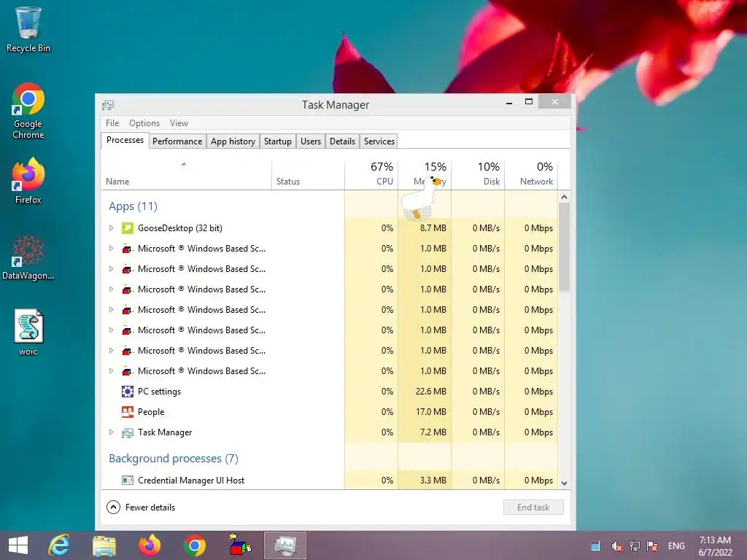
Task: Open File Explorer from the taskbar
Action: [104, 545]
